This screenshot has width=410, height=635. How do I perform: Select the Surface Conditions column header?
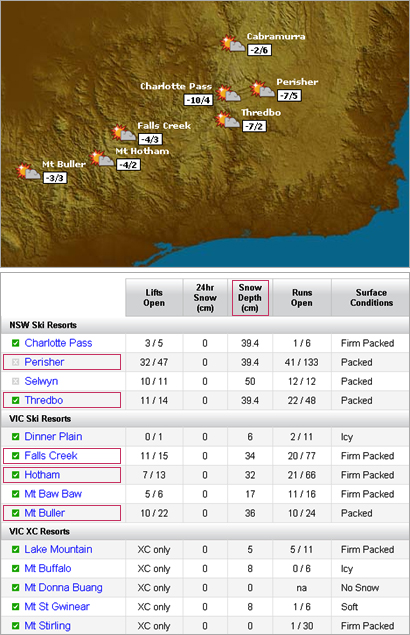[x=371, y=298]
